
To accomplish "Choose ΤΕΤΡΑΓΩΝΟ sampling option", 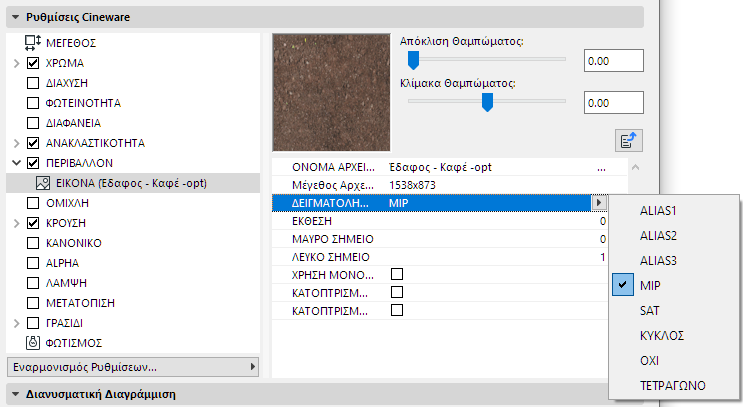I will 674,385.
